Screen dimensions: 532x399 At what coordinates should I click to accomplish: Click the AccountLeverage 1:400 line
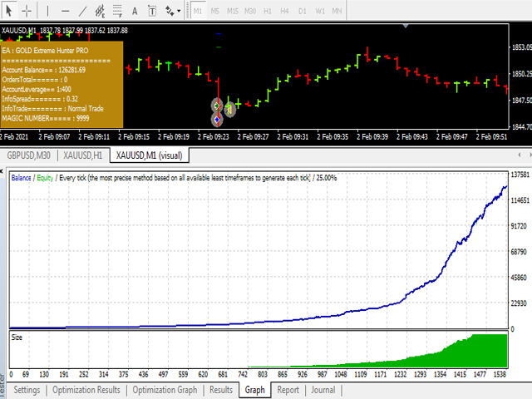(x=37, y=90)
